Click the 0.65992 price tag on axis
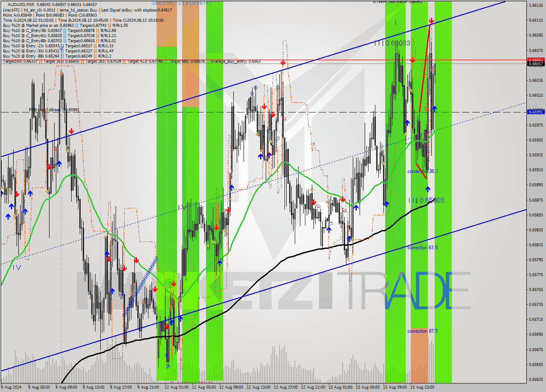546x392 pixels. tap(536, 112)
